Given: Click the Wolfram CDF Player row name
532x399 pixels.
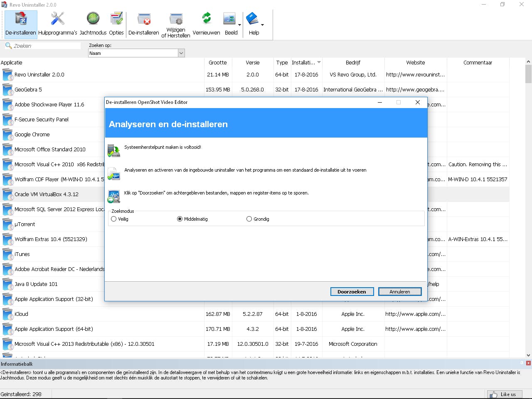Looking at the screenshot, I should click(59, 180).
